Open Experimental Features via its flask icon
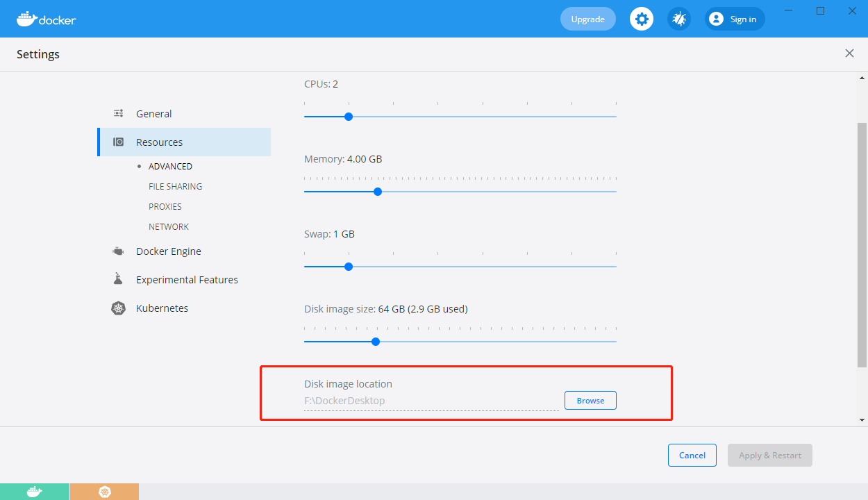868x500 pixels. [x=119, y=279]
